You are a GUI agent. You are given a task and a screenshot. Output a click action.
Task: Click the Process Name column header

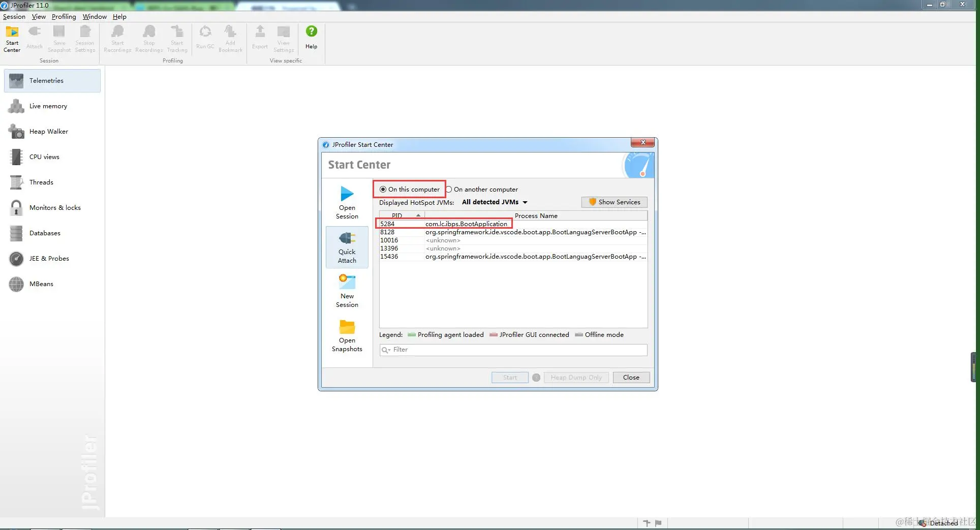[536, 215]
